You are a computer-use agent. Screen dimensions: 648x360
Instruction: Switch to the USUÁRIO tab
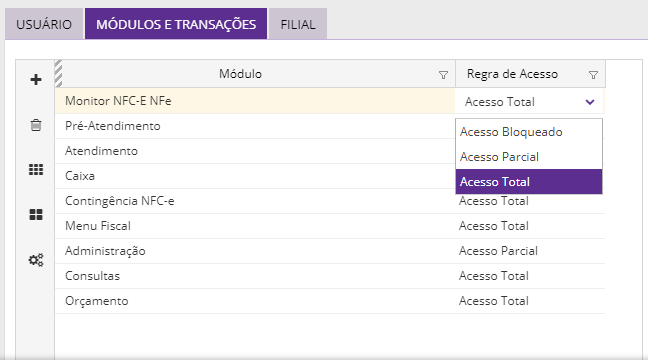(x=44, y=24)
